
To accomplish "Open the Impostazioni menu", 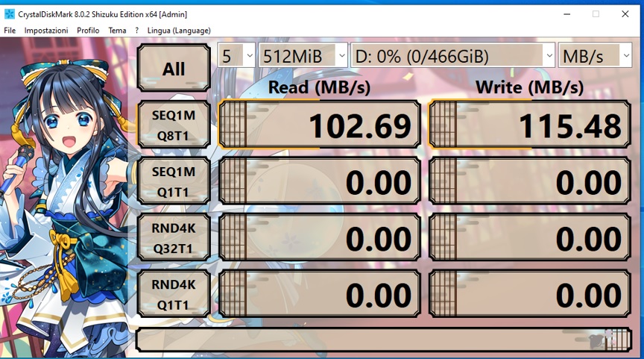I will pyautogui.click(x=46, y=31).
